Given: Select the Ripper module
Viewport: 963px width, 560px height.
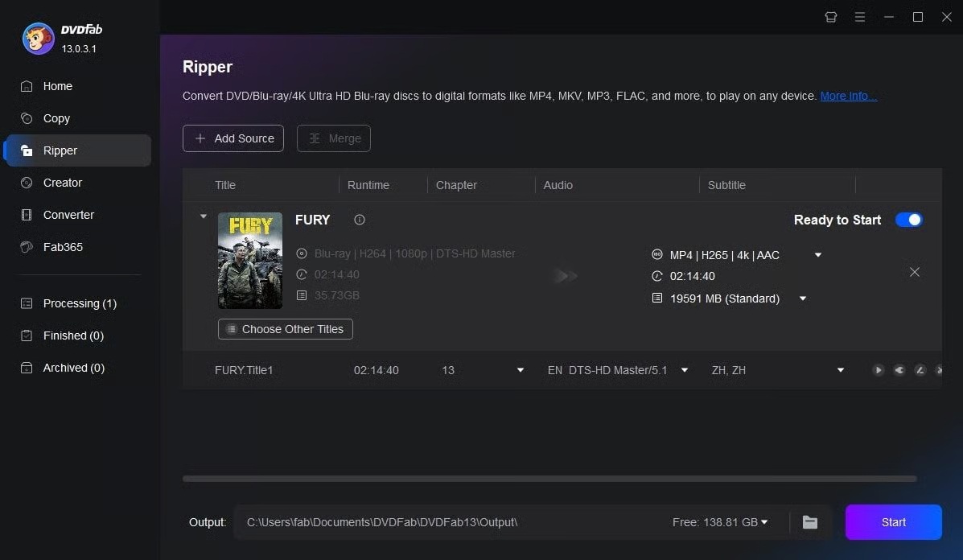Looking at the screenshot, I should 78,150.
